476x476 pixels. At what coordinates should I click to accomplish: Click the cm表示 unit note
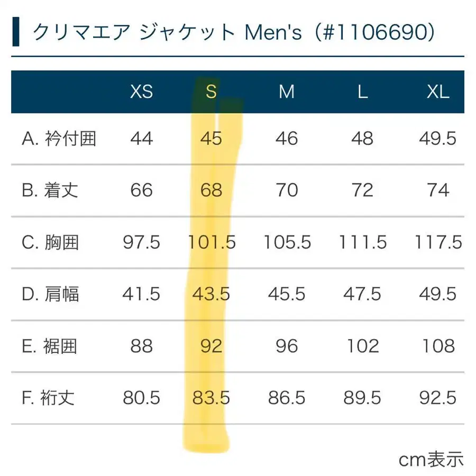click(x=431, y=459)
